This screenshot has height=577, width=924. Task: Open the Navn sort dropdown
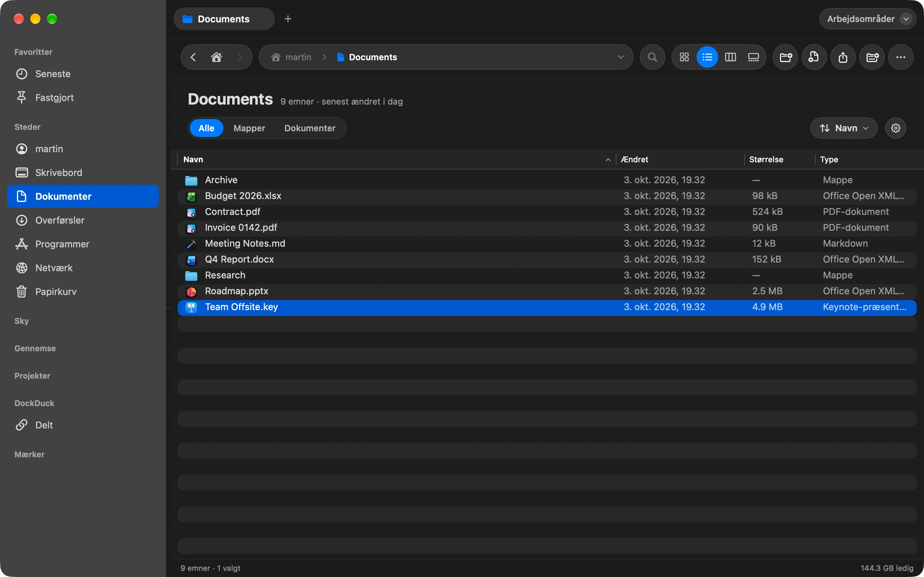(x=844, y=128)
